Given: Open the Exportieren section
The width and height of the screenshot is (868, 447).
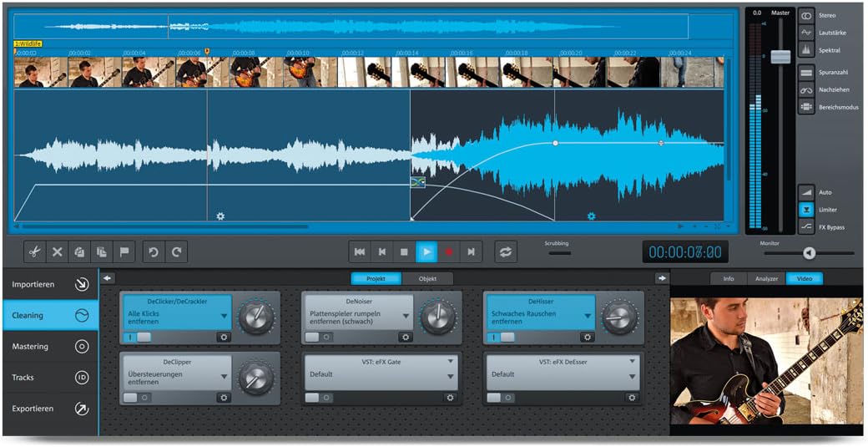Looking at the screenshot, I should click(x=50, y=409).
